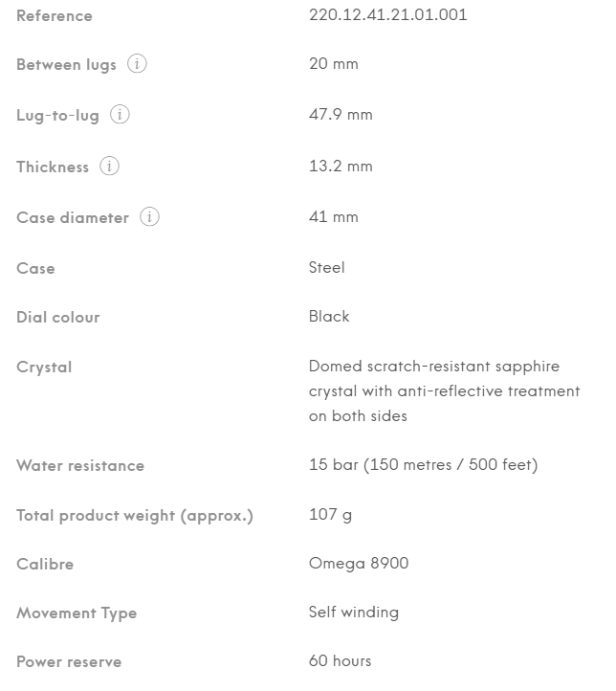Click the 107 g weight value
This screenshot has width=616, height=691.
330,515
